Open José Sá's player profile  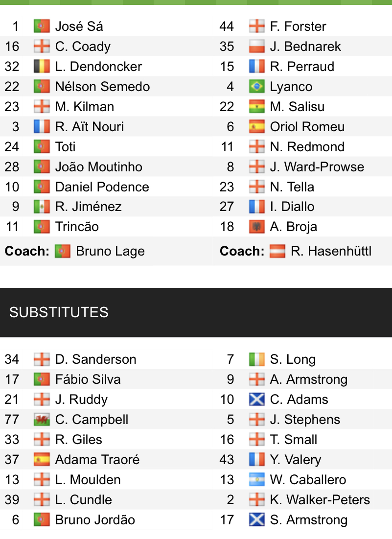coord(79,26)
